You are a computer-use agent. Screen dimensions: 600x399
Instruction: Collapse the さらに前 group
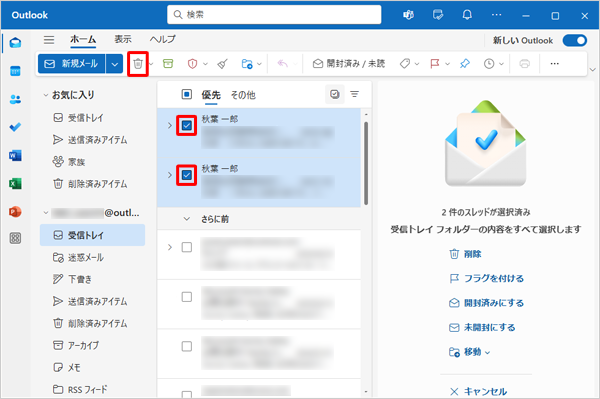click(187, 219)
